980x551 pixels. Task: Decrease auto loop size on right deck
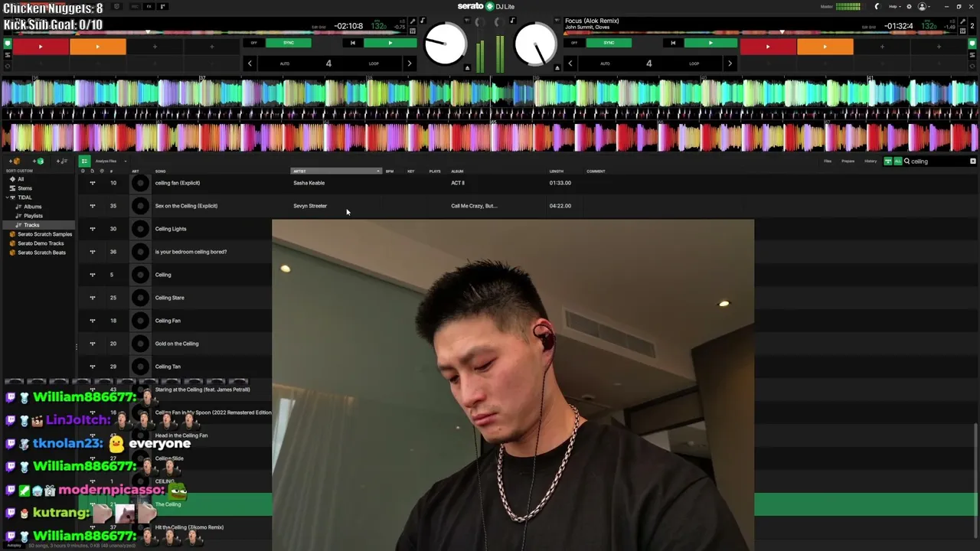[570, 64]
